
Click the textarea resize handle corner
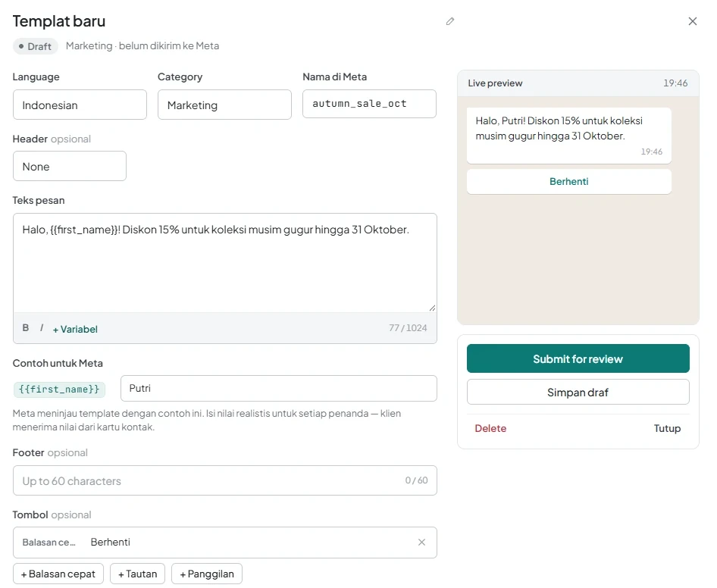coord(432,308)
